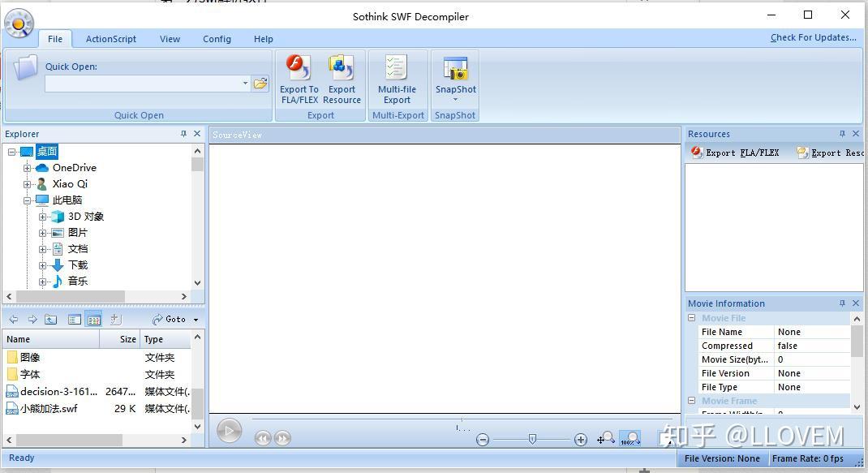The image size is (868, 473).
Task: Select the fit-to-window zoom icon
Action: [x=606, y=439]
